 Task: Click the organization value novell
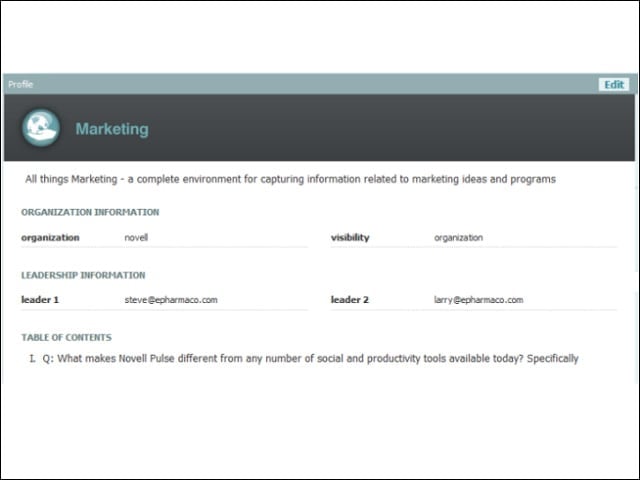coord(136,238)
